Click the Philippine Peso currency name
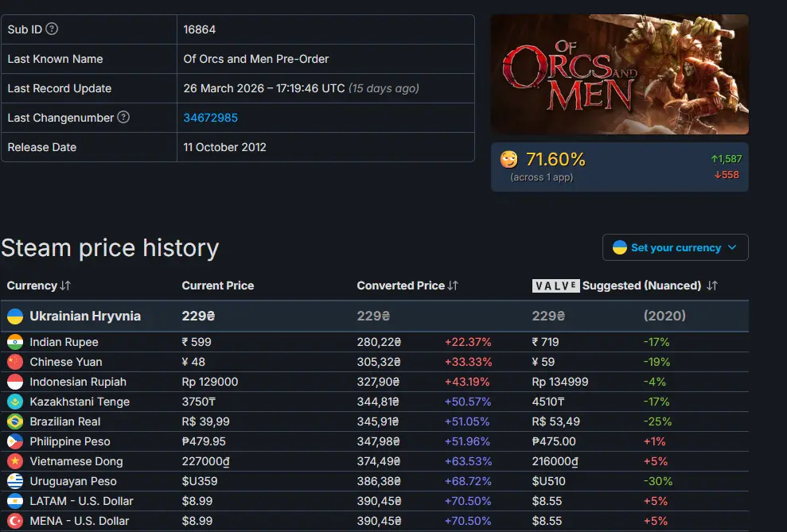 tap(70, 442)
